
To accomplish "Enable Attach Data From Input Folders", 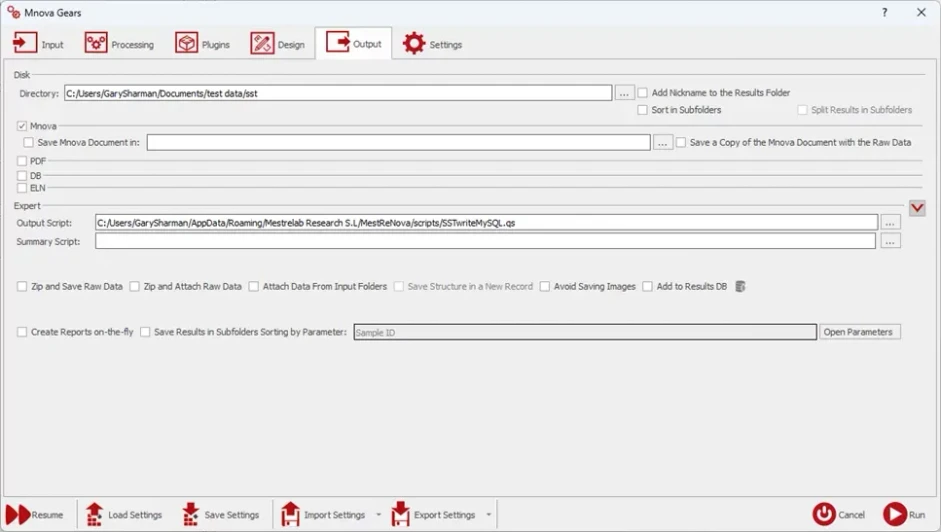I will [x=254, y=286].
